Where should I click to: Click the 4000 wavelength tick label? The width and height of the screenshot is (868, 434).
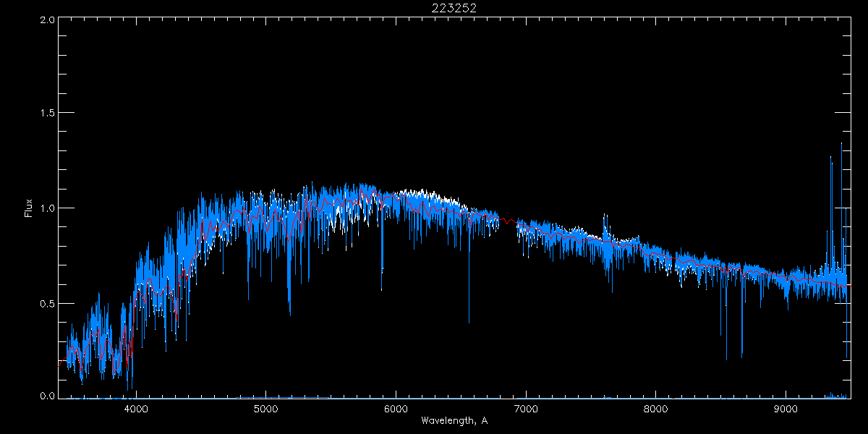[136, 409]
